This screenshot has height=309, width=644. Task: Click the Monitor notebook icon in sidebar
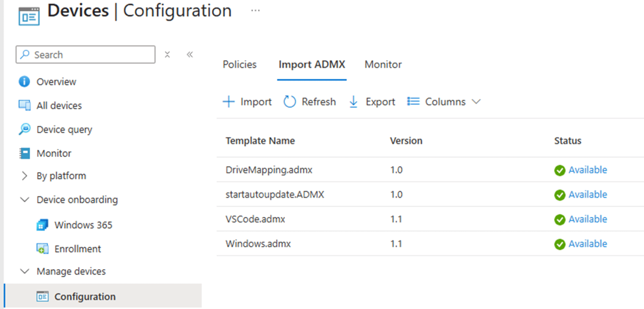point(25,153)
